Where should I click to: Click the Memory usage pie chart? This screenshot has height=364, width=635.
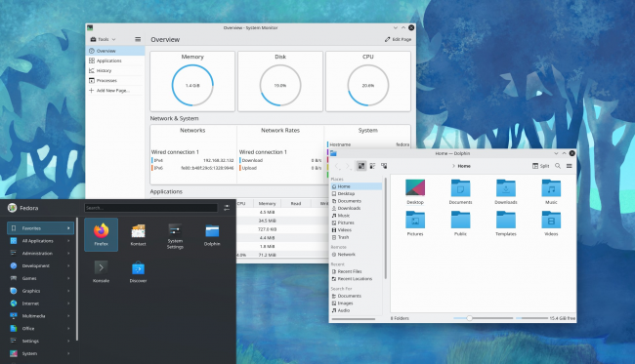(192, 86)
